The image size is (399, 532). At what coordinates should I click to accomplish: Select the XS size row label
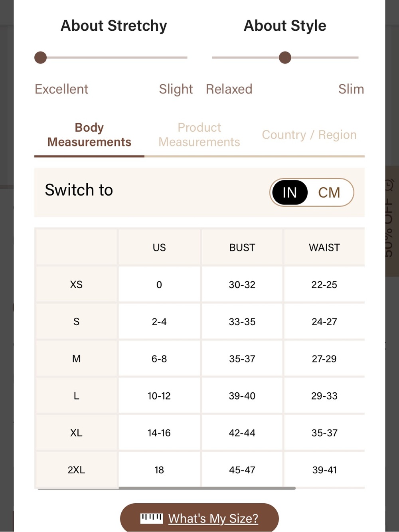tap(76, 285)
